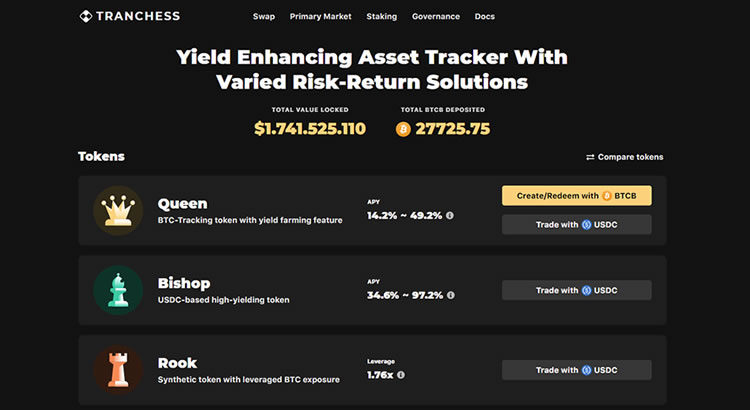Viewport: 750px width, 410px height.
Task: Open the Docs link in navigation
Action: pyautogui.click(x=485, y=17)
